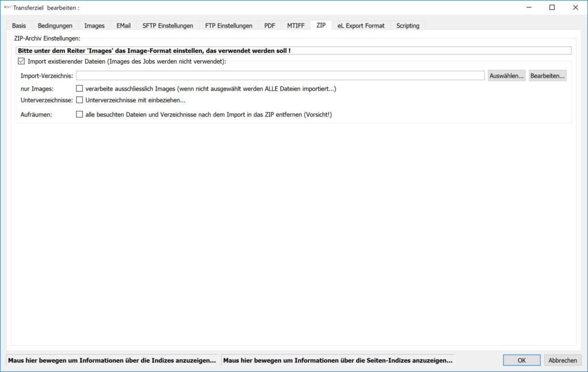Open the Bedingungen tab

pos(55,25)
